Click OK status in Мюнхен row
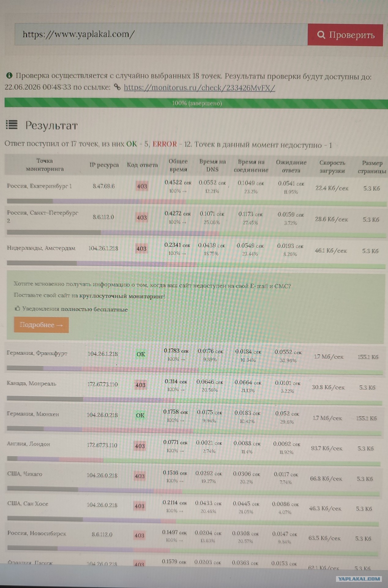 140,416
